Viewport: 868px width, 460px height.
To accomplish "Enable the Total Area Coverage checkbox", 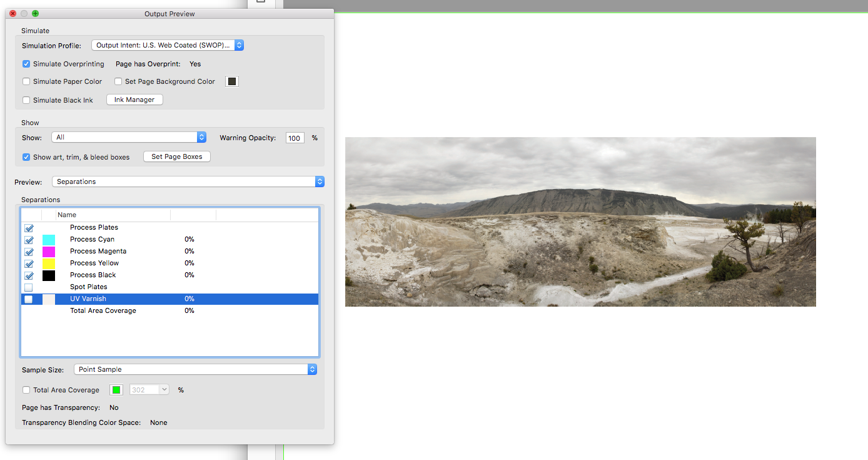I will (x=26, y=390).
